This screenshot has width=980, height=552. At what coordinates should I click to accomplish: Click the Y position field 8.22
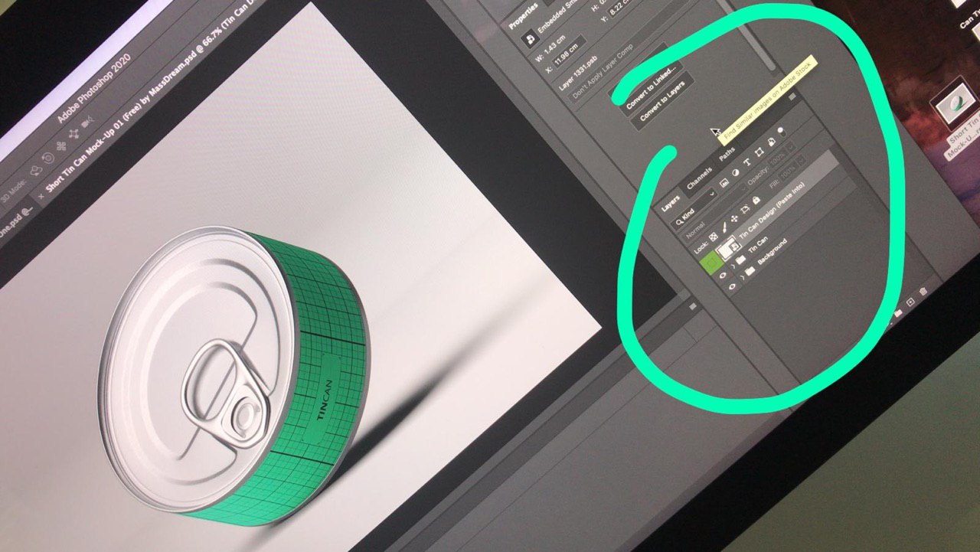click(x=622, y=8)
